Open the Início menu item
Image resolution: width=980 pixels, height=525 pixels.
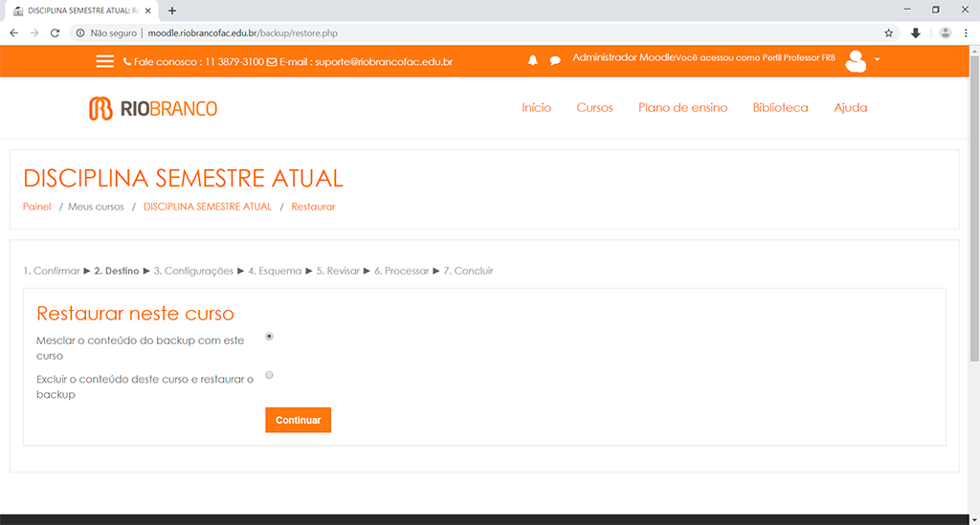(536, 107)
